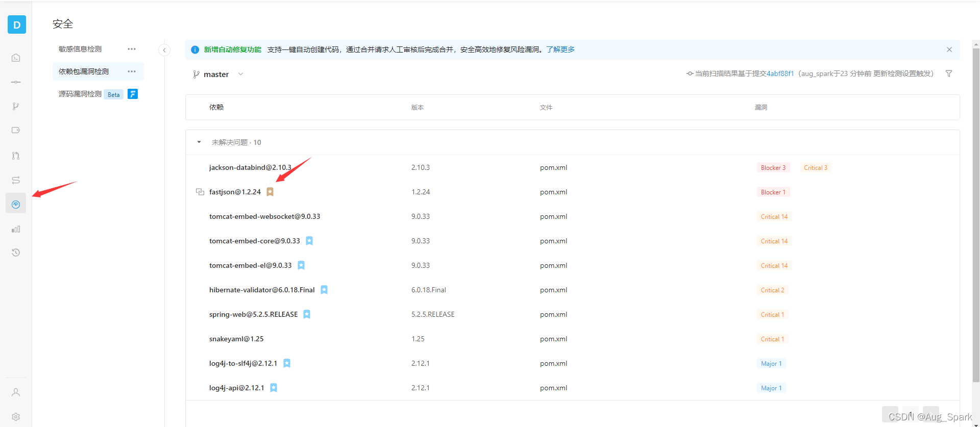This screenshot has width=980, height=427.
Task: Open the master branch dropdown
Action: (x=218, y=74)
